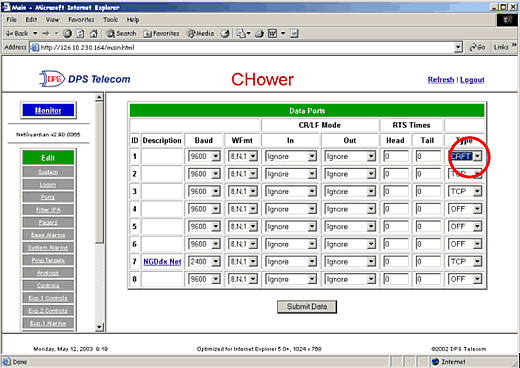Open the CR/LF Out dropdown for port 4
The image size is (520, 368).
371,209
